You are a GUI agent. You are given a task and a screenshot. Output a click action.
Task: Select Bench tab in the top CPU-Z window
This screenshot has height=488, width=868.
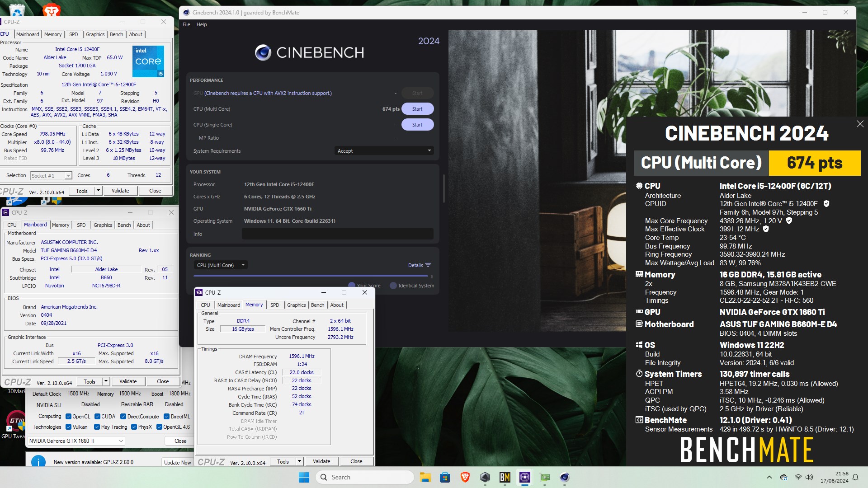tap(116, 34)
